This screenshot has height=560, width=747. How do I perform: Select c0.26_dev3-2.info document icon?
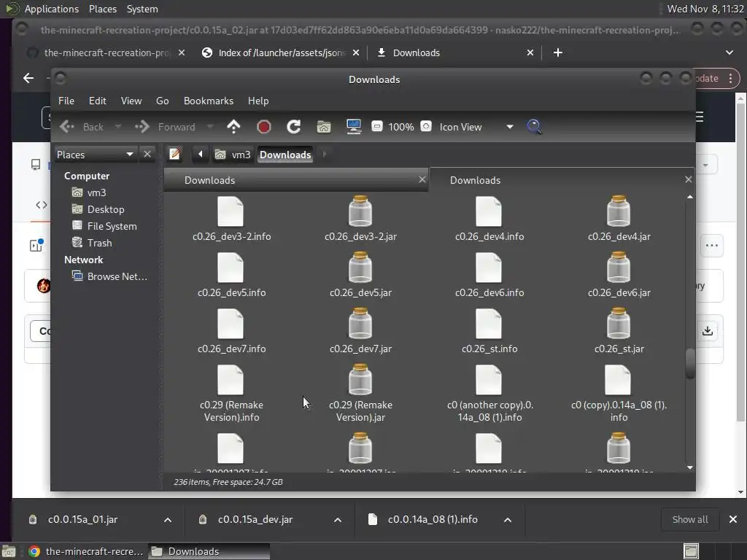coord(231,211)
